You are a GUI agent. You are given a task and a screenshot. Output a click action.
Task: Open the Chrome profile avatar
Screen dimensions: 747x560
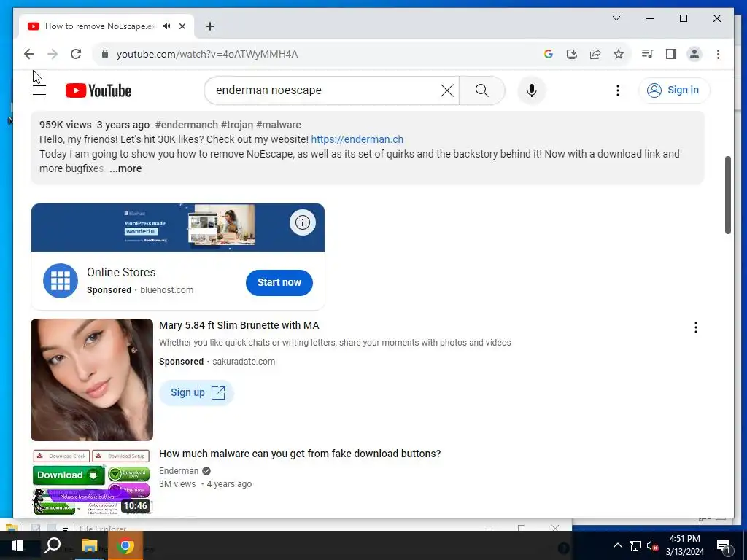point(694,54)
